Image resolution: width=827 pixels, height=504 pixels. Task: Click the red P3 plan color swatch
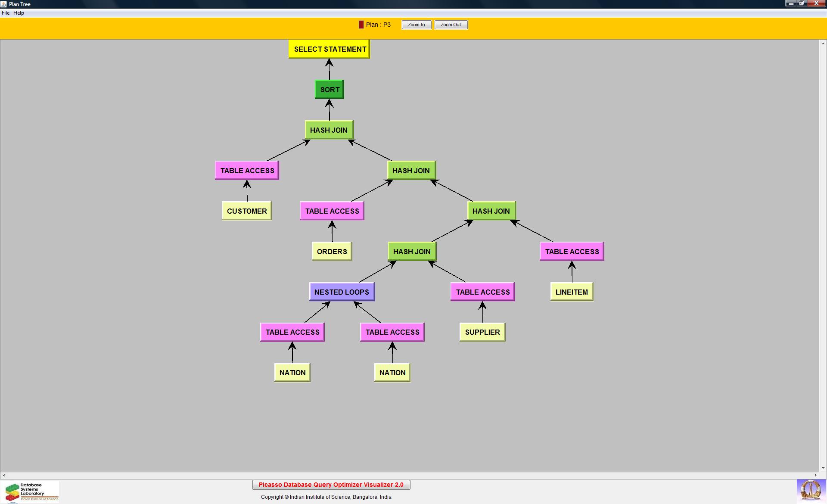361,25
